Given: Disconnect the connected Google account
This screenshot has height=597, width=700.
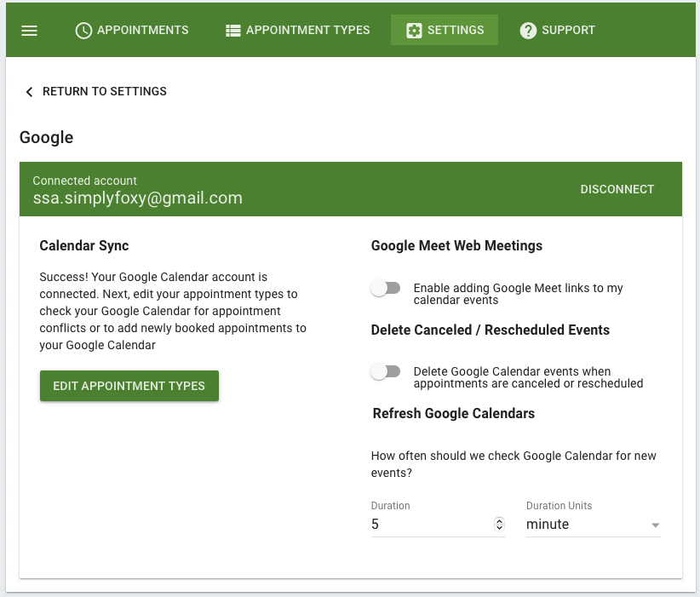Looking at the screenshot, I should (x=617, y=189).
